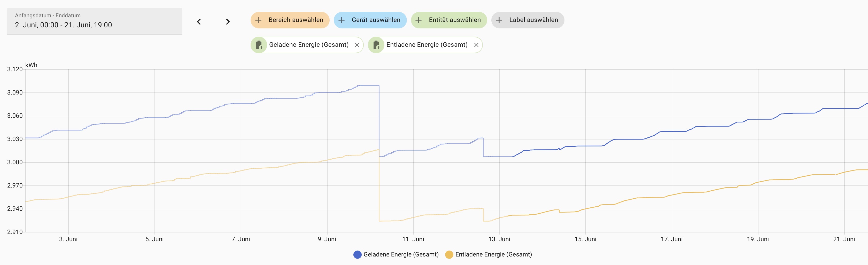868x265 pixels.
Task: Click battery icon of Geladene Energie chip
Action: (259, 45)
